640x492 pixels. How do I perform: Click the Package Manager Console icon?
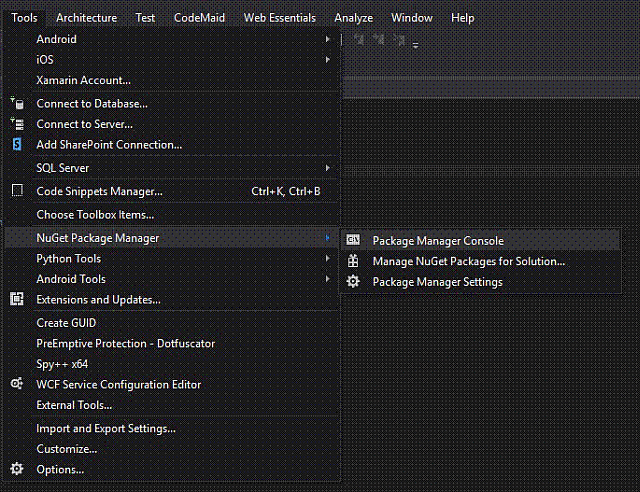pyautogui.click(x=353, y=240)
